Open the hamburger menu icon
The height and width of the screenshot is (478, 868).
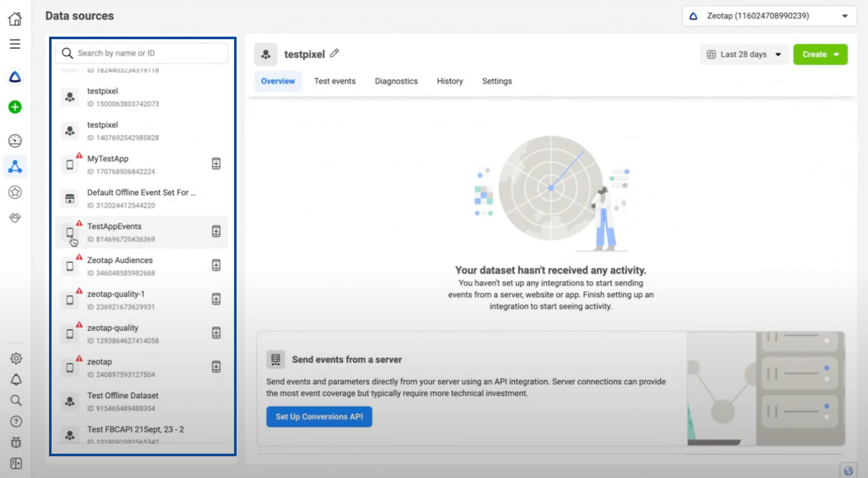[15, 44]
